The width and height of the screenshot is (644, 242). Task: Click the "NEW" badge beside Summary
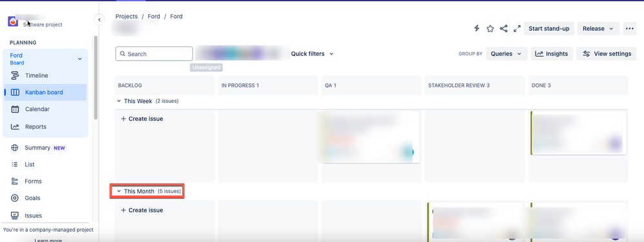[x=59, y=148]
